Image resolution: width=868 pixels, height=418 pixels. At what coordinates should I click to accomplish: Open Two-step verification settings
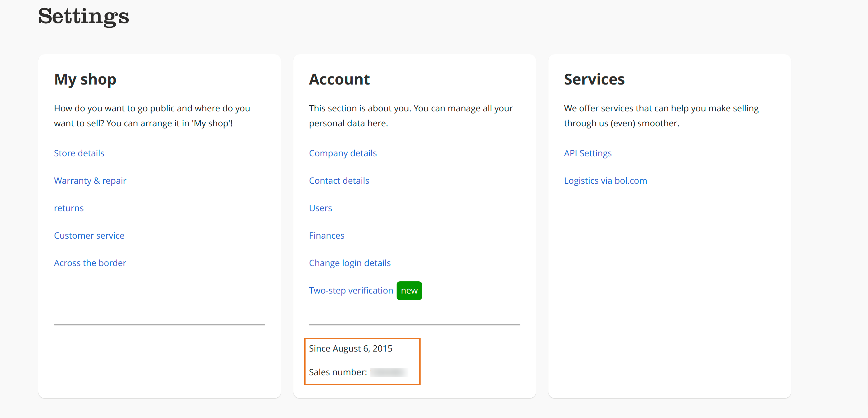(351, 290)
